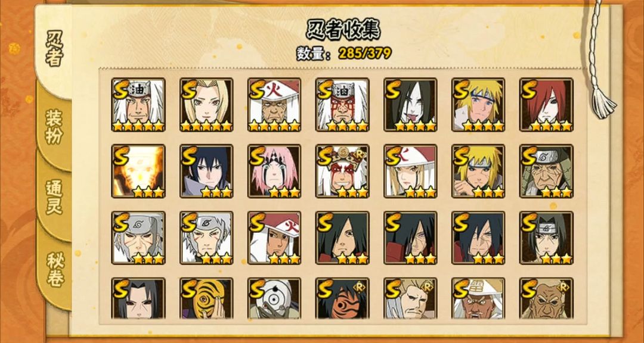This screenshot has width=644, height=343.
Task: Open red-hat 火 ninja in first row
Action: (274, 105)
